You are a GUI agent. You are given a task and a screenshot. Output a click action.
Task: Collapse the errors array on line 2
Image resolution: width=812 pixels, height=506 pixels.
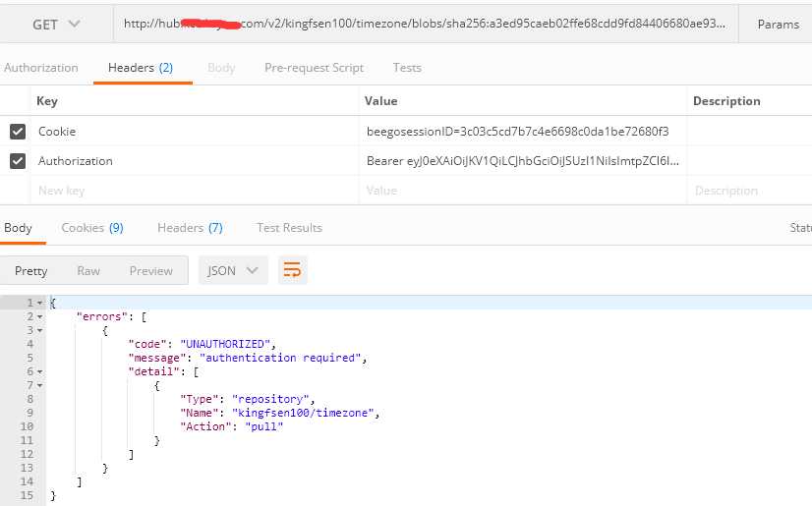pyautogui.click(x=40, y=317)
